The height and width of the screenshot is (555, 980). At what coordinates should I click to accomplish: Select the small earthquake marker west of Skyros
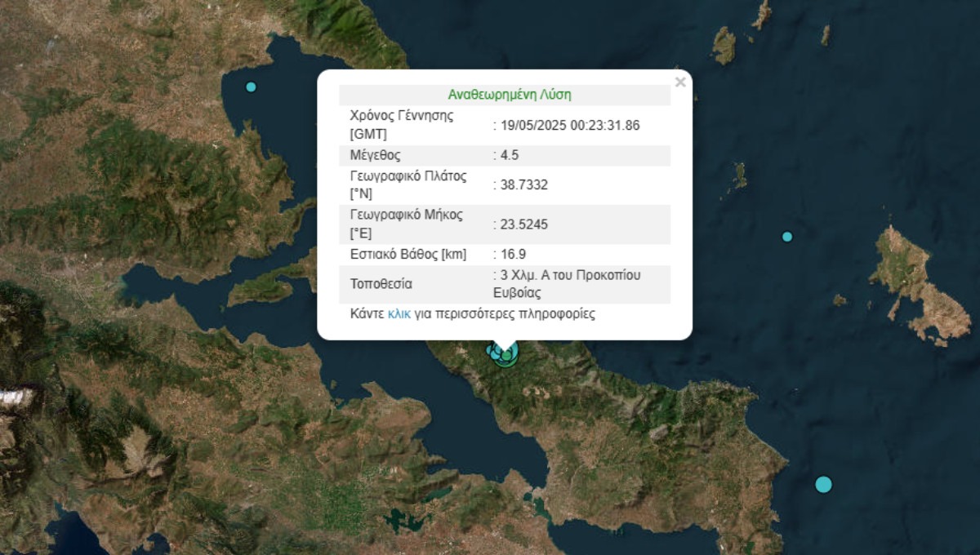pos(787,237)
